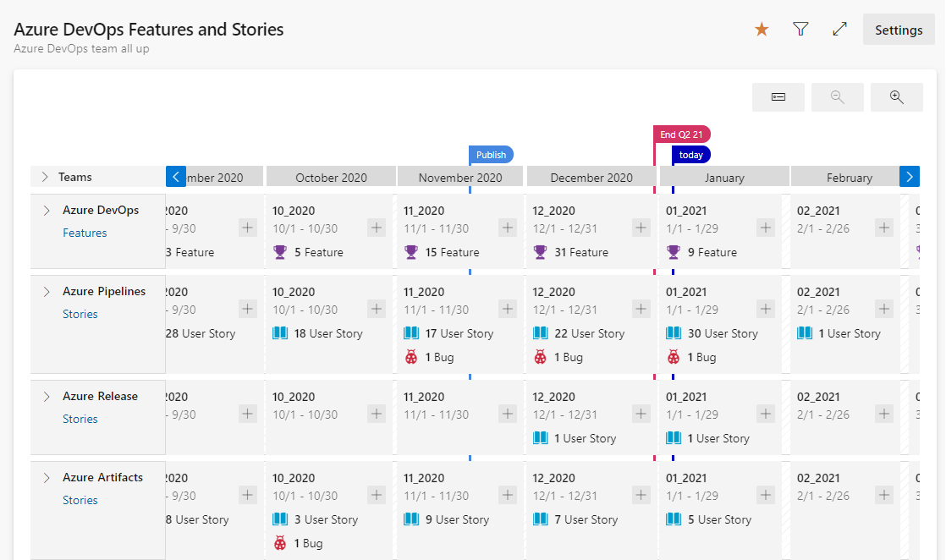Expand the Azure DevOps team row
The image size is (946, 560).
pyautogui.click(x=47, y=211)
